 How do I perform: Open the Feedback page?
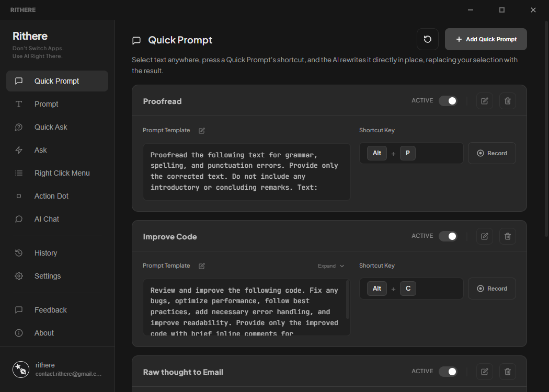coord(57,310)
